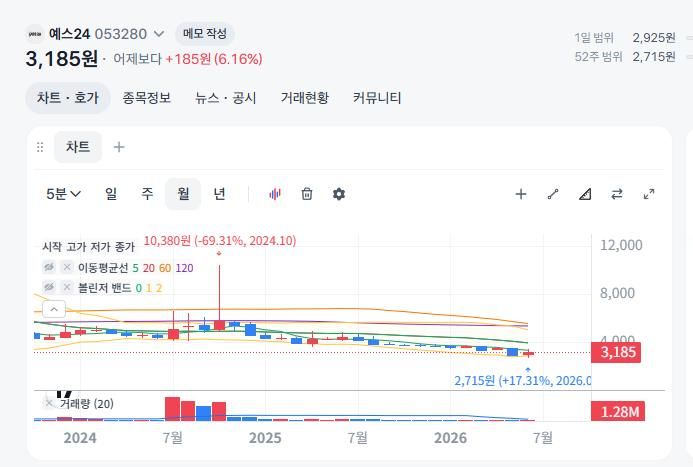Open the 뉴스 · 공시 tab

(x=225, y=98)
